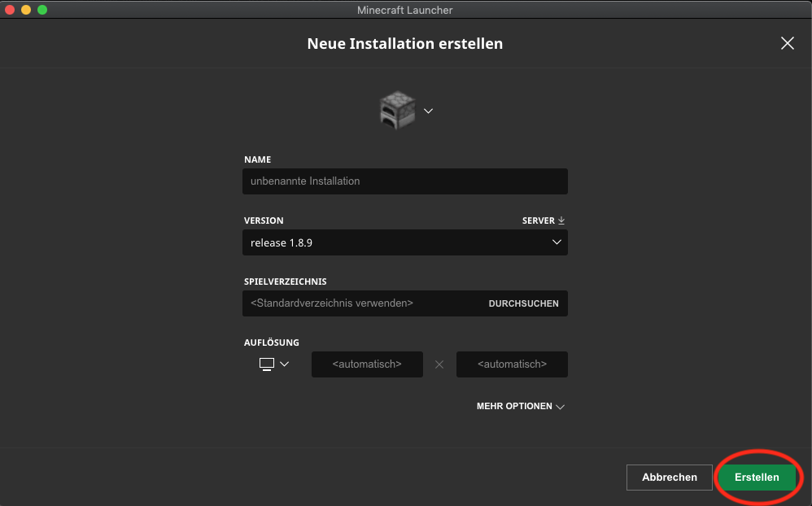Click the server download arrow icon

point(561,220)
